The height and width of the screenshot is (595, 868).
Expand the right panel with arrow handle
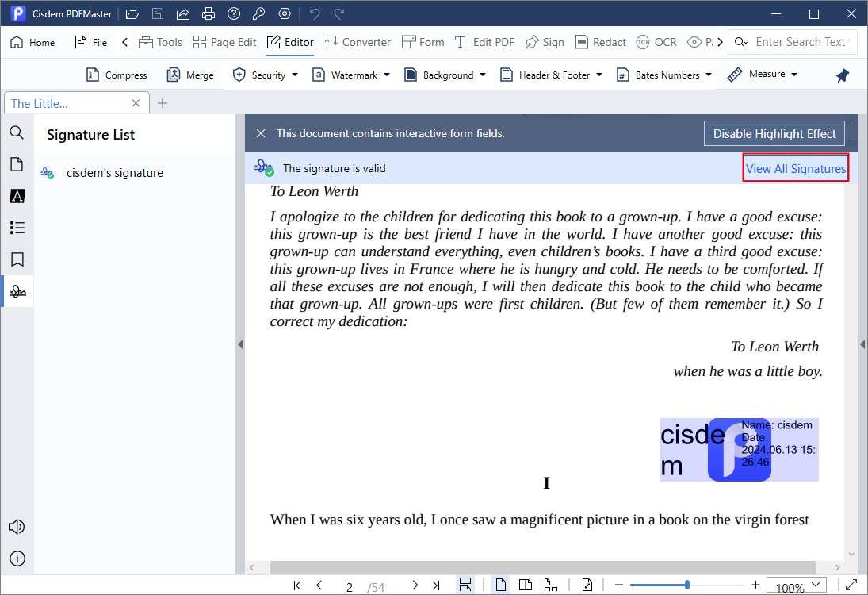tap(862, 344)
